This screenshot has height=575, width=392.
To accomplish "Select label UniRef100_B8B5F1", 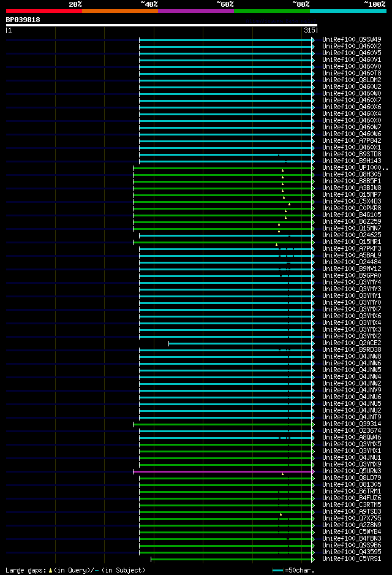I will [x=352, y=181].
